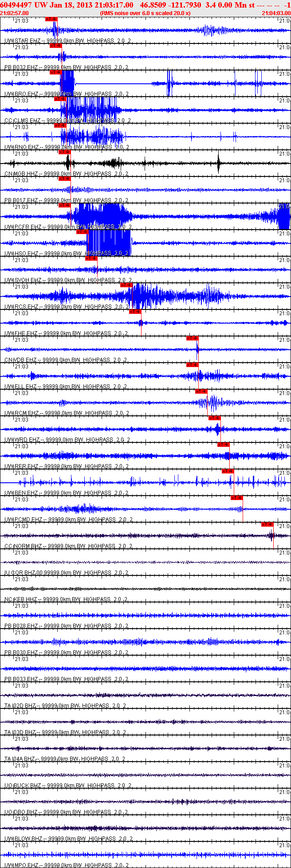Click the end time 21:04:03.00 label
The width and height of the screenshot is (291, 868).
click(x=276, y=13)
